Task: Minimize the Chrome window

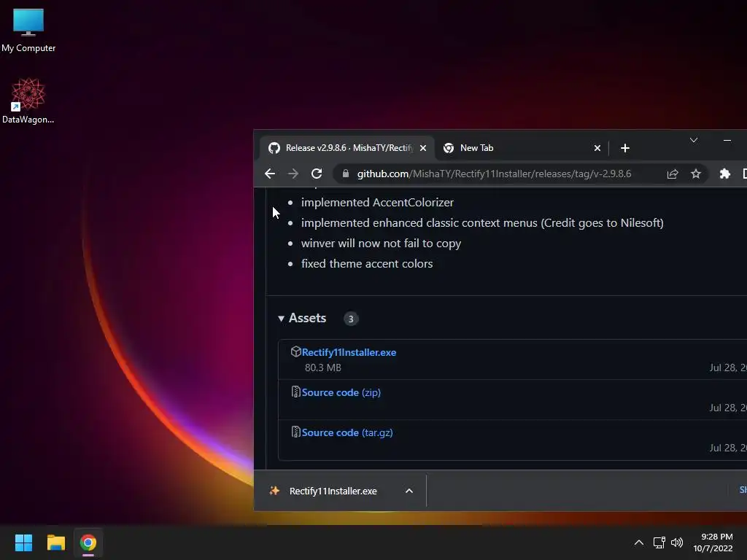Action: pyautogui.click(x=727, y=140)
